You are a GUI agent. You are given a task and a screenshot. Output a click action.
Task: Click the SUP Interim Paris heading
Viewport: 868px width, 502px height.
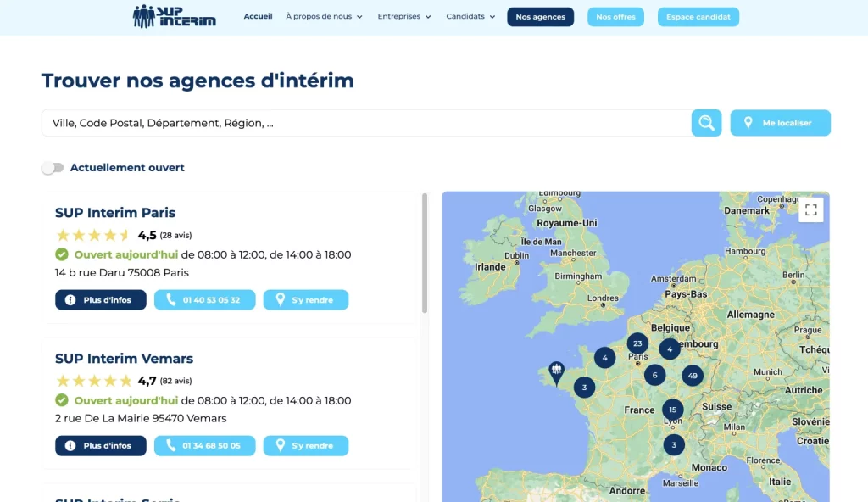pyautogui.click(x=115, y=213)
